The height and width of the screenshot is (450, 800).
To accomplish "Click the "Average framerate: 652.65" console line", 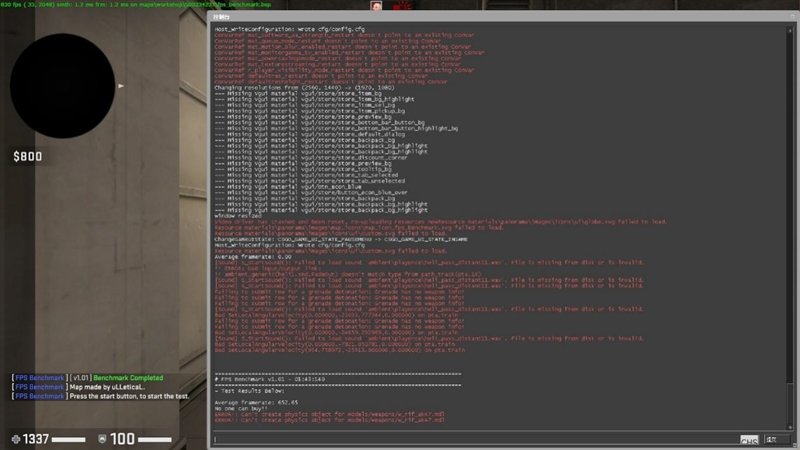I will tap(256, 403).
